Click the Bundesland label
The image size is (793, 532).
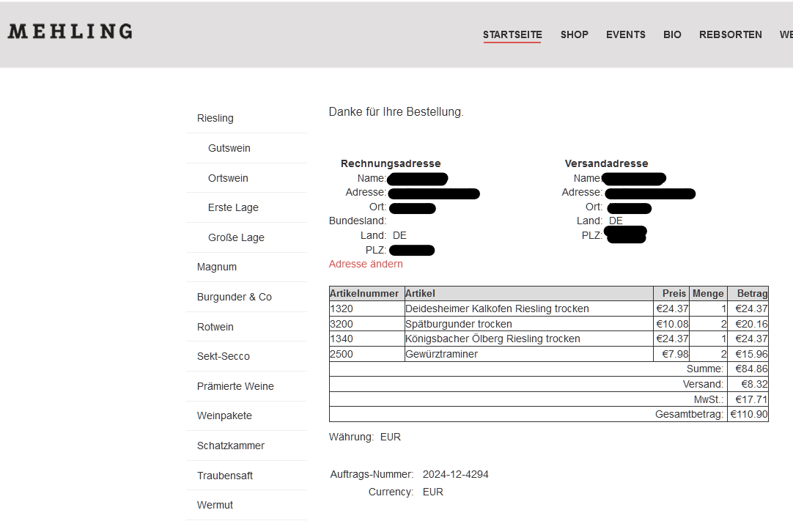click(358, 221)
